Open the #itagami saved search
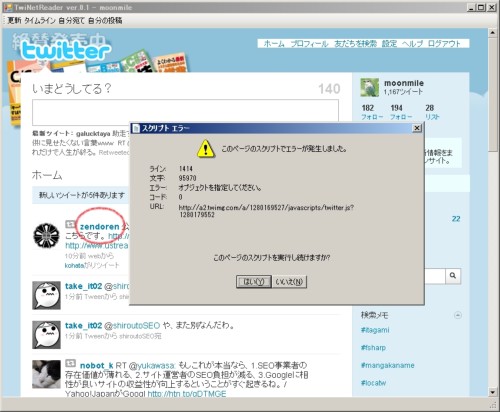 coord(375,330)
